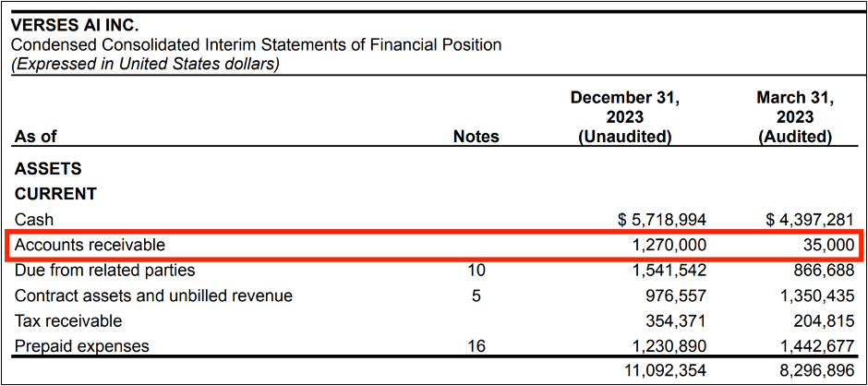Select the 35,000 accounts receivable value
Image resolution: width=868 pixels, height=386 pixels.
(x=801, y=246)
